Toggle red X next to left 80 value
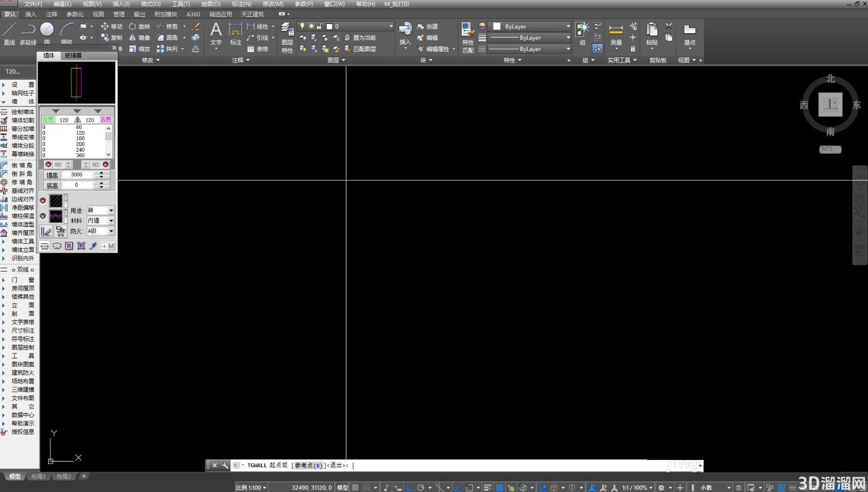Image resolution: width=868 pixels, height=492 pixels. (x=48, y=165)
